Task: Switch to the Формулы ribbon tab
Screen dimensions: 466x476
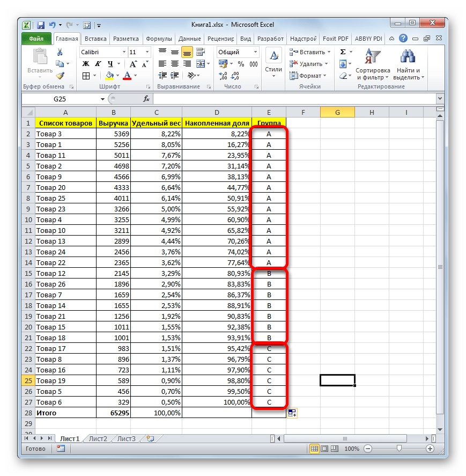Action: coord(159,39)
